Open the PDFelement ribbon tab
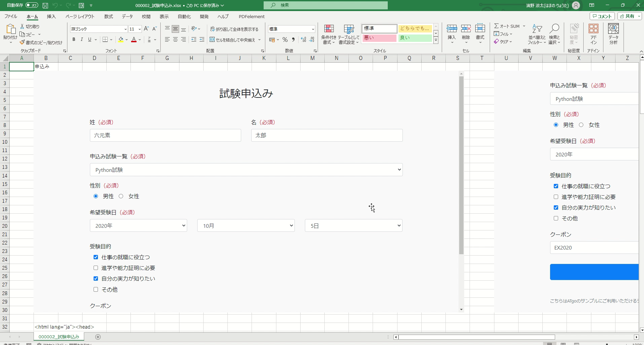Screen dimensions: 644x345 pyautogui.click(x=252, y=16)
